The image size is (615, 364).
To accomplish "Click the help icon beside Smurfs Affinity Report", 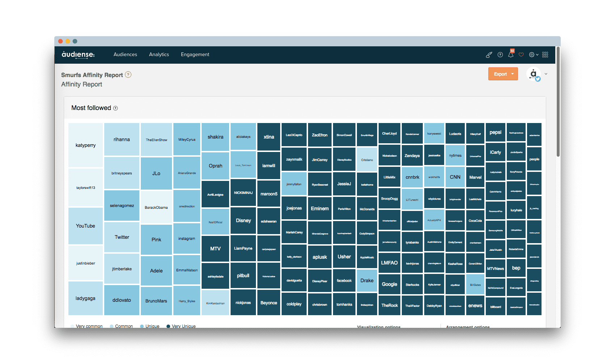I will pos(128,75).
